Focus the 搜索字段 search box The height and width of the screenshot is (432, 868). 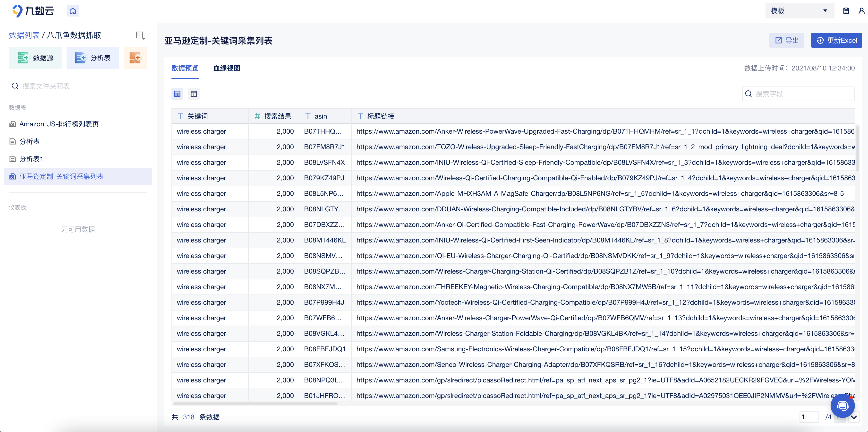pos(798,94)
